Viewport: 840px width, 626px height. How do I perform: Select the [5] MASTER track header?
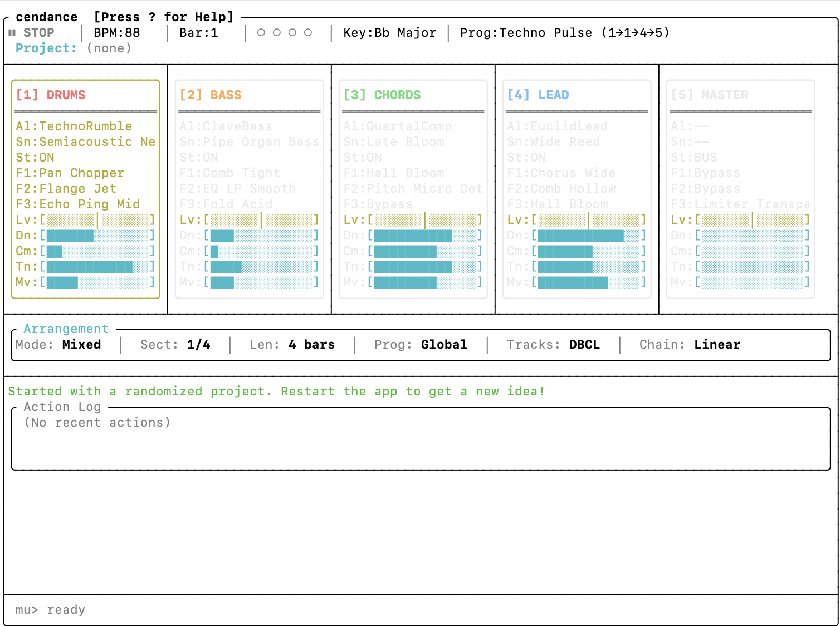tap(710, 95)
